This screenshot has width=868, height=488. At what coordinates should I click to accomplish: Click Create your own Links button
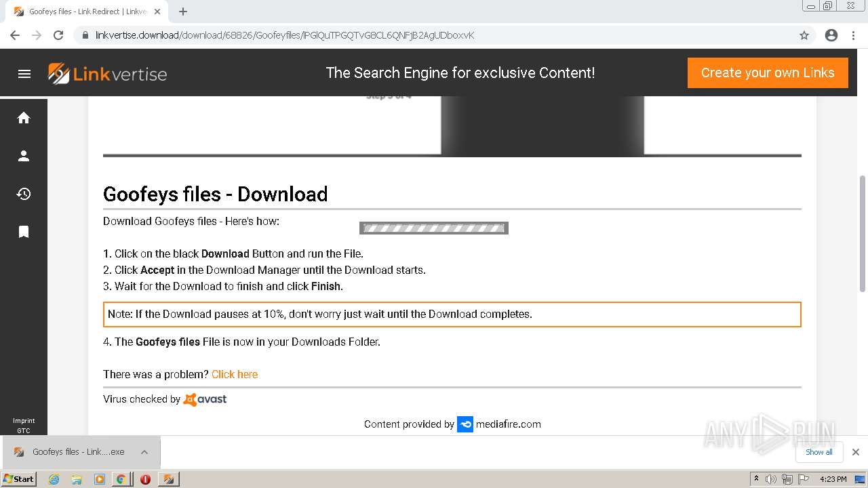[768, 73]
